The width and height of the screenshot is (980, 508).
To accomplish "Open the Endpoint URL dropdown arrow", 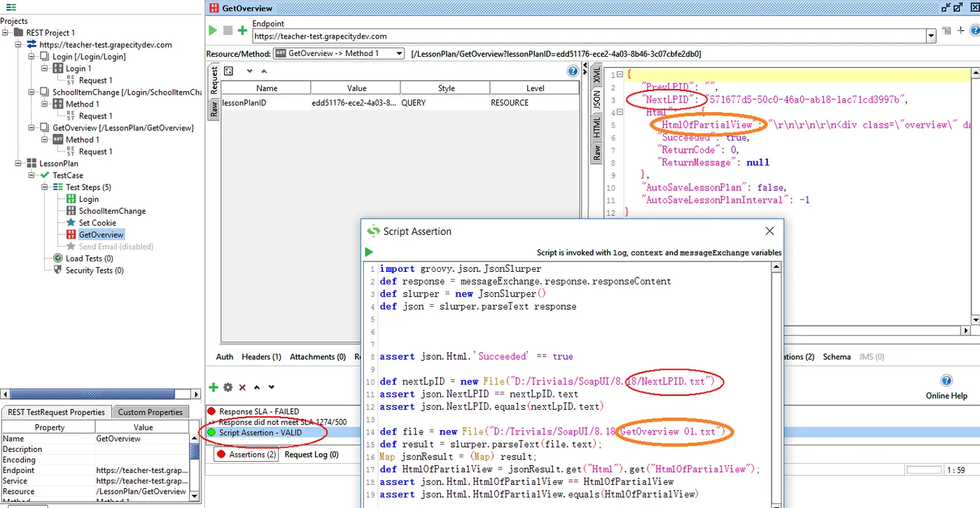I will (x=930, y=36).
